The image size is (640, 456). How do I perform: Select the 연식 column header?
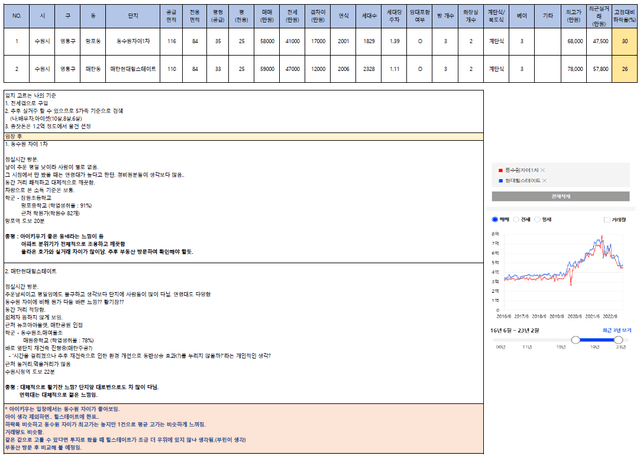tap(343, 16)
